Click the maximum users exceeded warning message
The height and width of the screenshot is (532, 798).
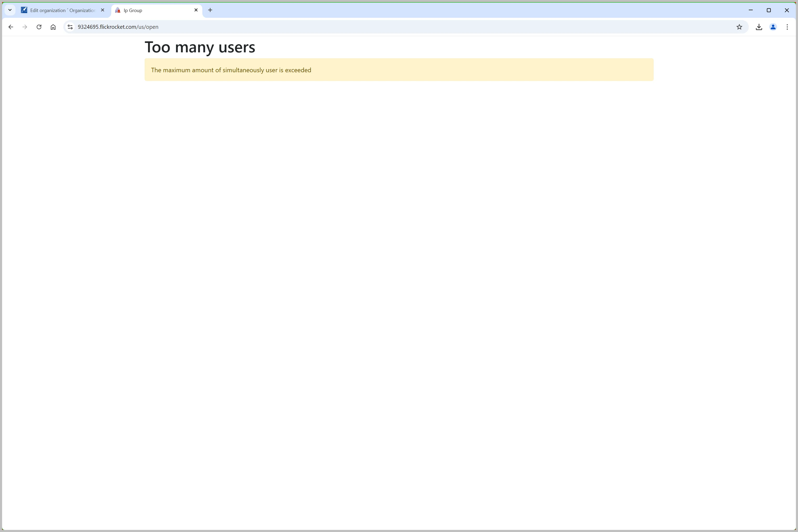231,70
